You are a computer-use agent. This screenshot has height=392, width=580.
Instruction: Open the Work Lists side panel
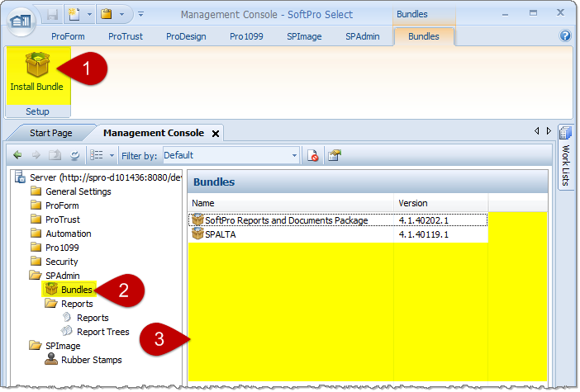click(x=566, y=158)
